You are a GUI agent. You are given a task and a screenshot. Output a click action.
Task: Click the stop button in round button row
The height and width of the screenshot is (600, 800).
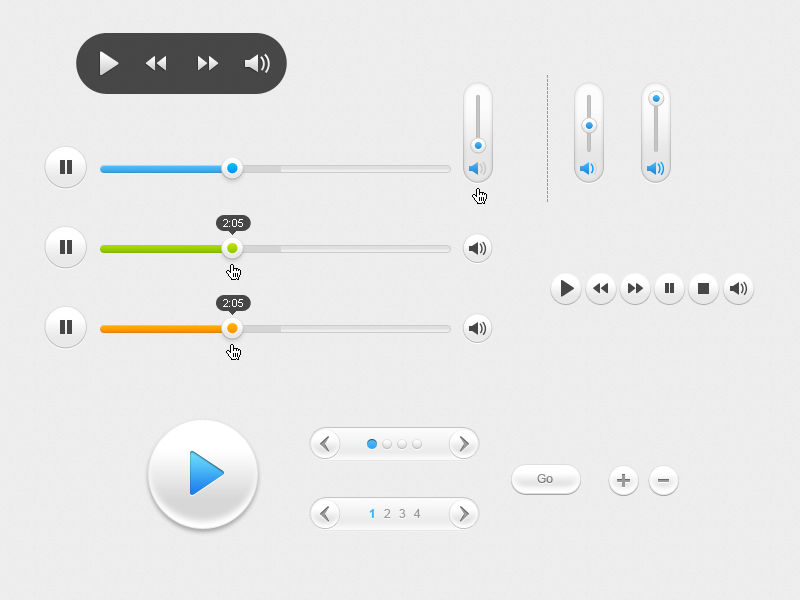point(704,289)
